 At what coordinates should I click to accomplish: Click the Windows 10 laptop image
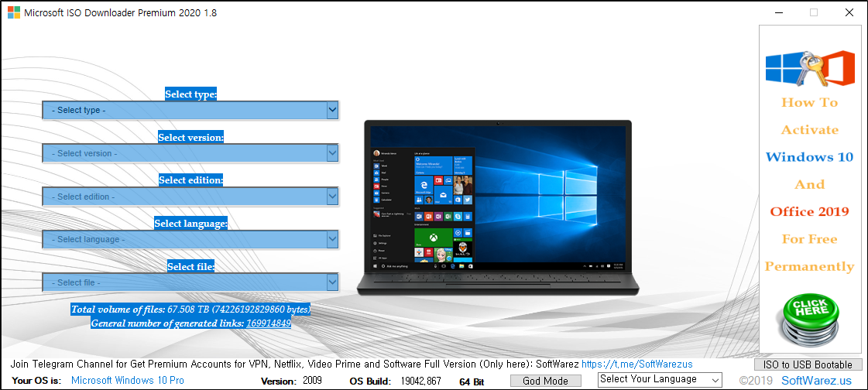(498, 207)
